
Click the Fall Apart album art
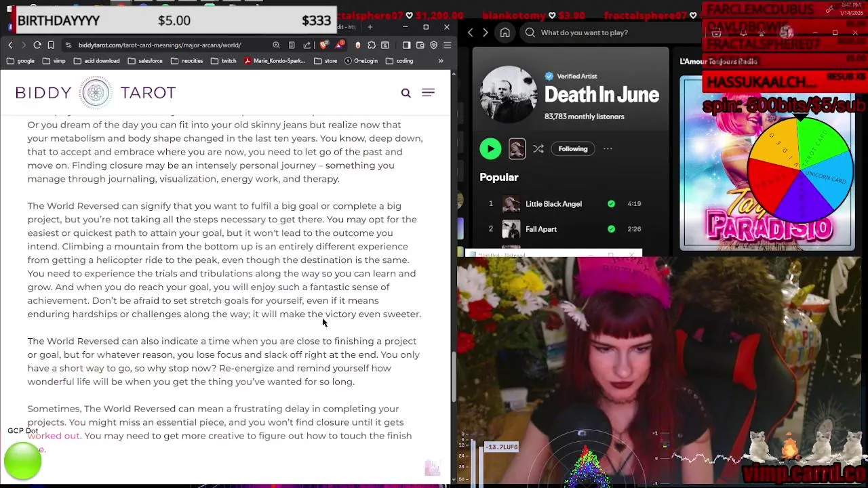click(x=511, y=229)
